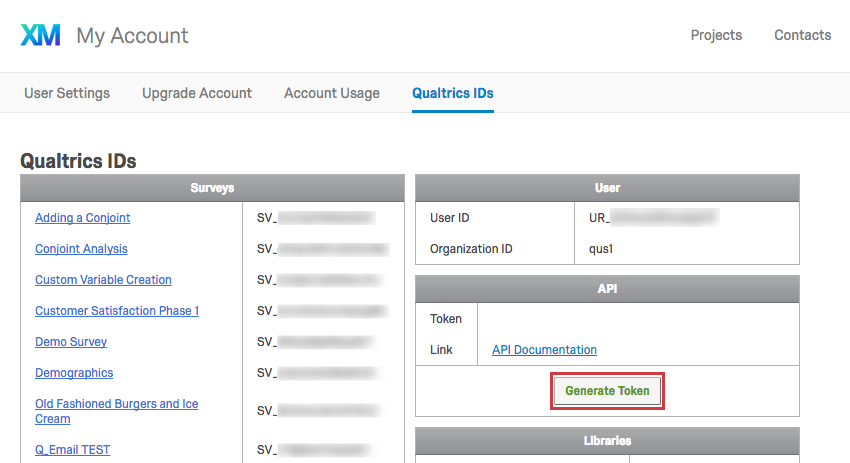Viewport: 850px width, 463px height.
Task: Click the User table header
Action: [x=607, y=188]
